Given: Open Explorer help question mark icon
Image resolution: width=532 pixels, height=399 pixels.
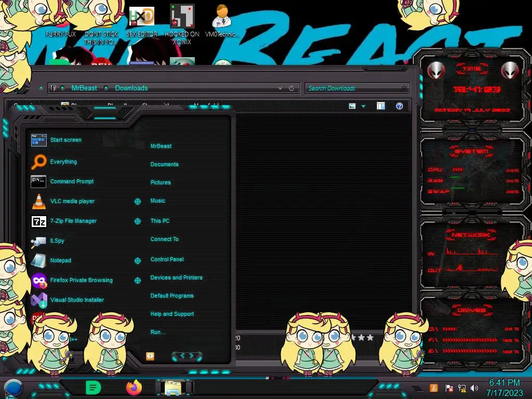Looking at the screenshot, I should [x=400, y=106].
